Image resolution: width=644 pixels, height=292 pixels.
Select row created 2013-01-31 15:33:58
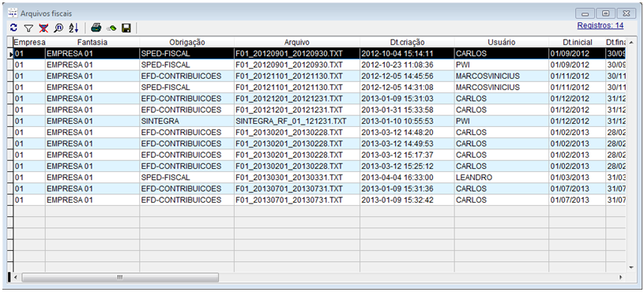coord(319,110)
